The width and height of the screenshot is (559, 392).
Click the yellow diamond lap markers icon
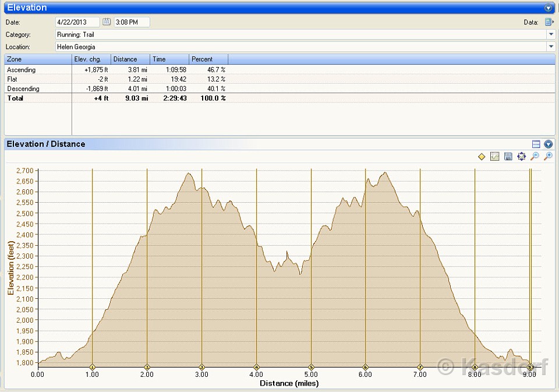(482, 156)
